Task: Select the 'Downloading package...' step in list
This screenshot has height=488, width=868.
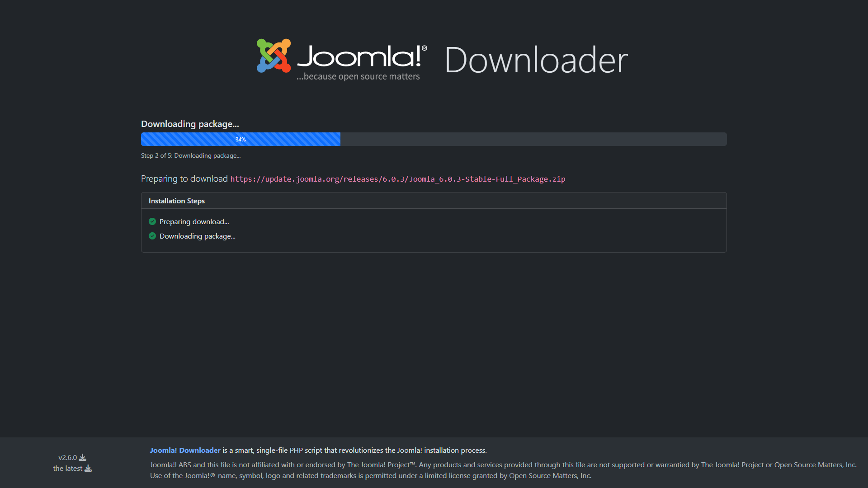Action: pos(197,236)
